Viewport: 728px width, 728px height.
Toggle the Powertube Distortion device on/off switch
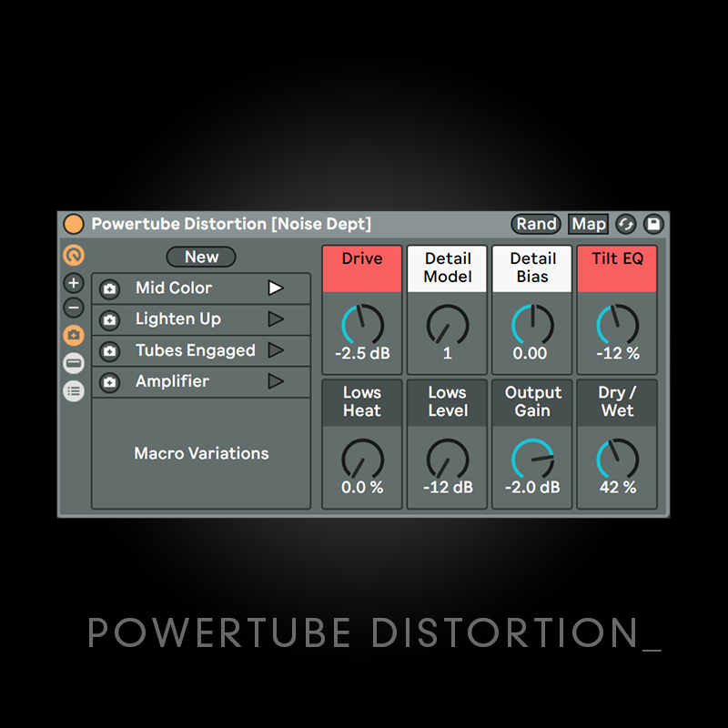coord(74,224)
